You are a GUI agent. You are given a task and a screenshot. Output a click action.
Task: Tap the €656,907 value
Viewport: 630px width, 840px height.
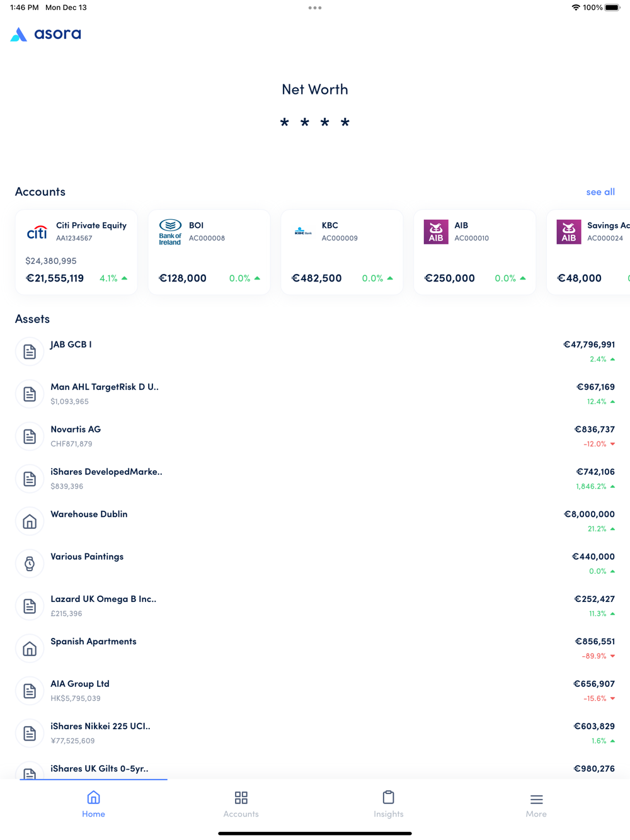tap(594, 684)
